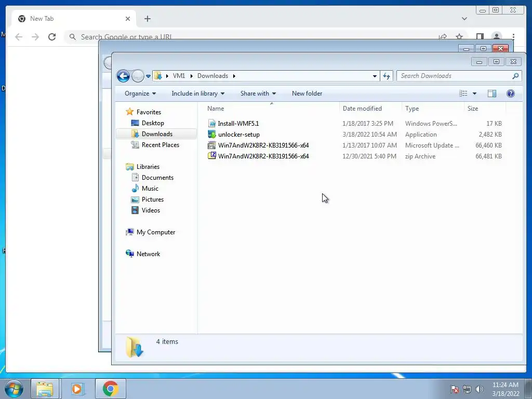Viewport: 532px width, 399px height.
Task: Reload page in Chrome
Action: click(x=52, y=37)
